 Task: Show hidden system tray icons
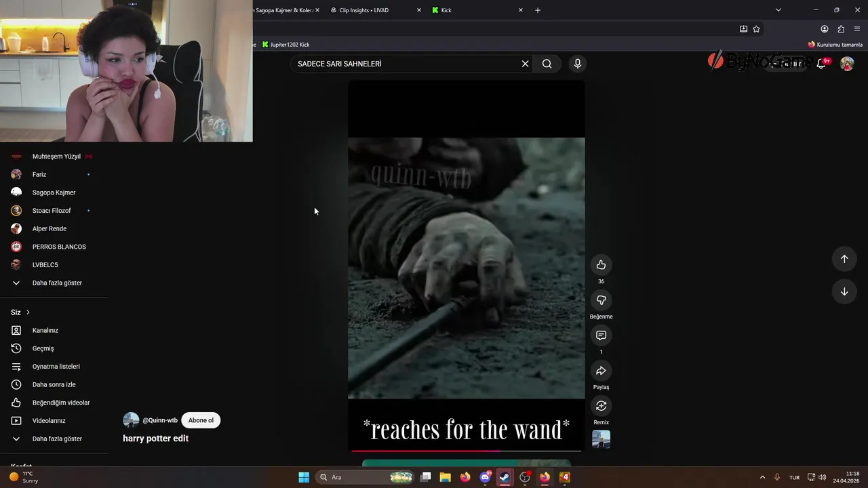tap(762, 477)
